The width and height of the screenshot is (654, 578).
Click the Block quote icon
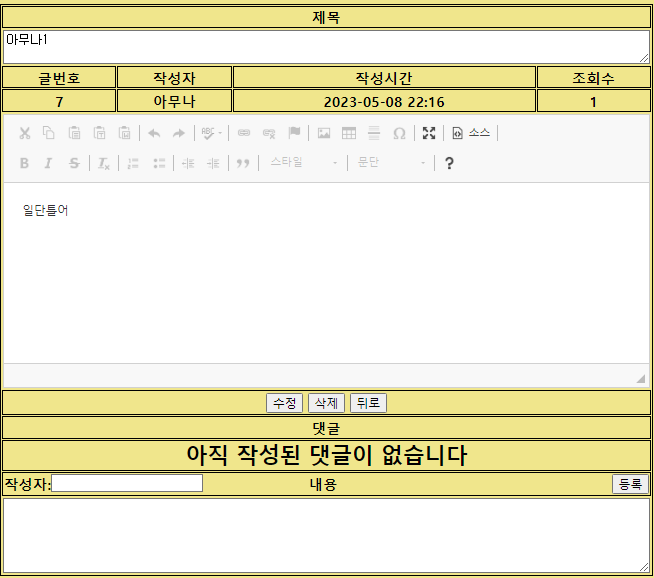pyautogui.click(x=243, y=163)
